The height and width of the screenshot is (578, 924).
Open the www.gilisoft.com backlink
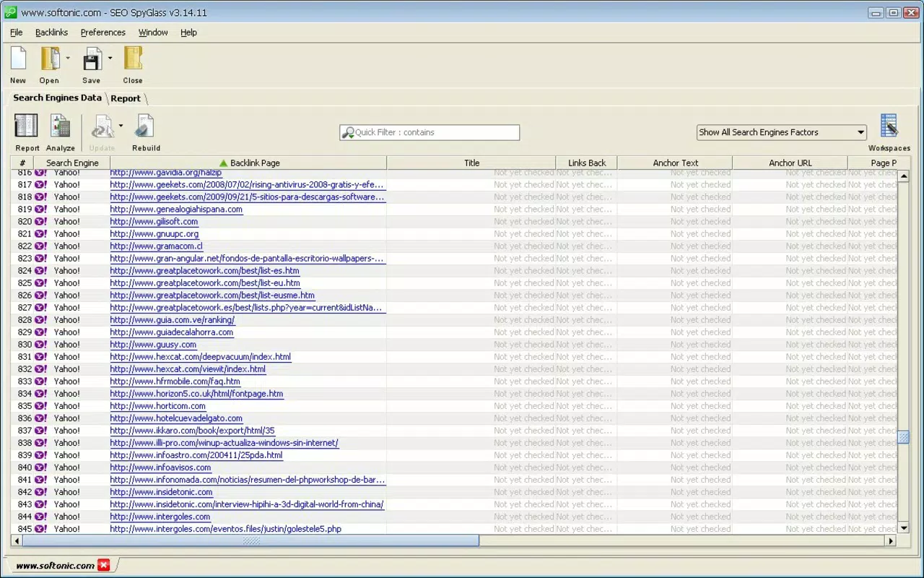(154, 221)
